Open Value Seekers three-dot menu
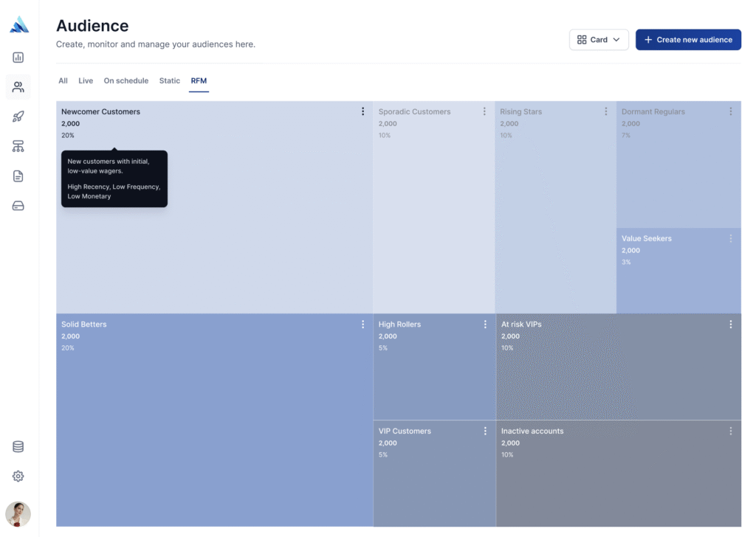 coord(731,238)
